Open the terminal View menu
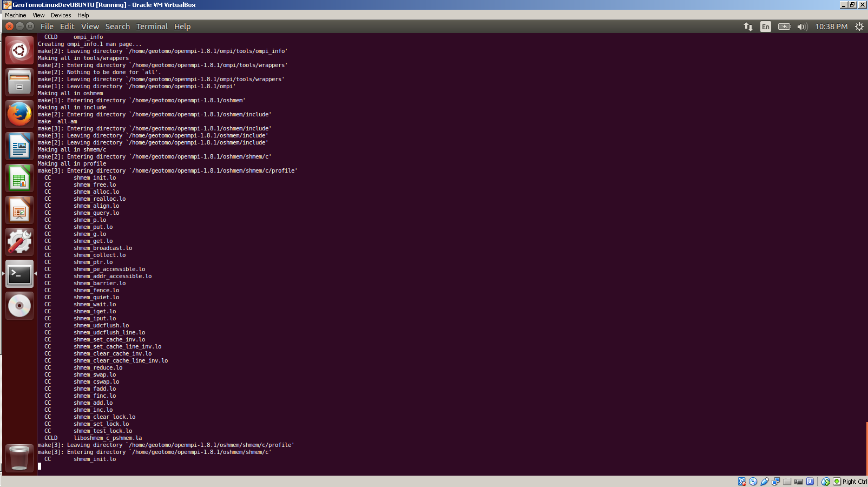 coord(90,27)
